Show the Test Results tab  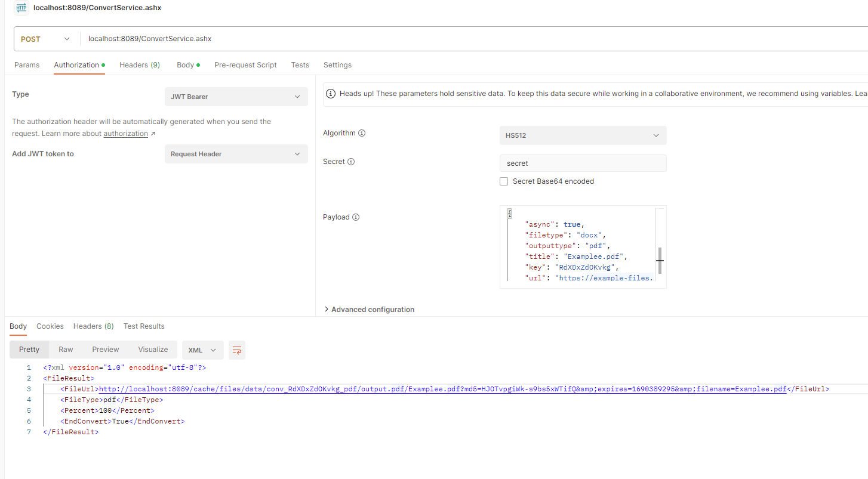coord(144,326)
